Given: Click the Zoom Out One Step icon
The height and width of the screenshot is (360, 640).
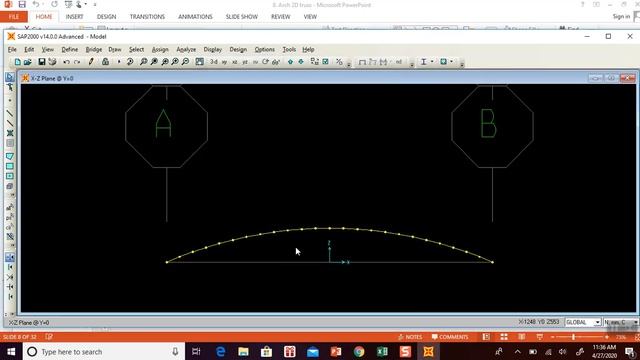Looking at the screenshot, I should 185,62.
